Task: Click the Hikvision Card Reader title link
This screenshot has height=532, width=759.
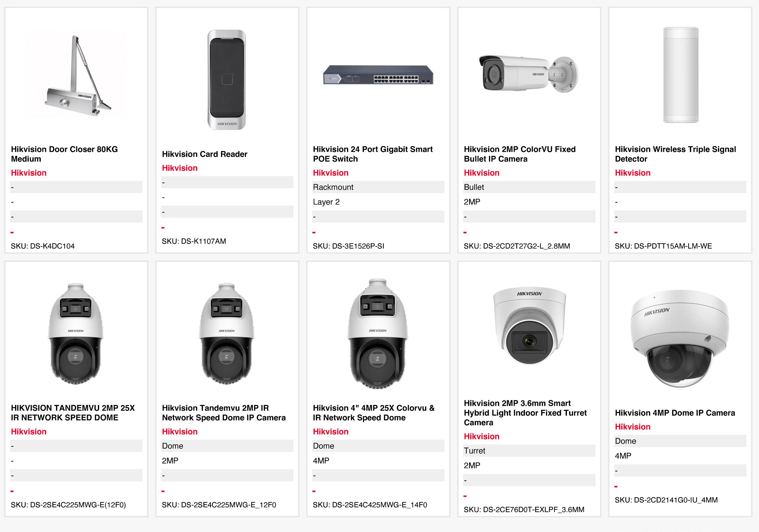Action: click(x=205, y=154)
